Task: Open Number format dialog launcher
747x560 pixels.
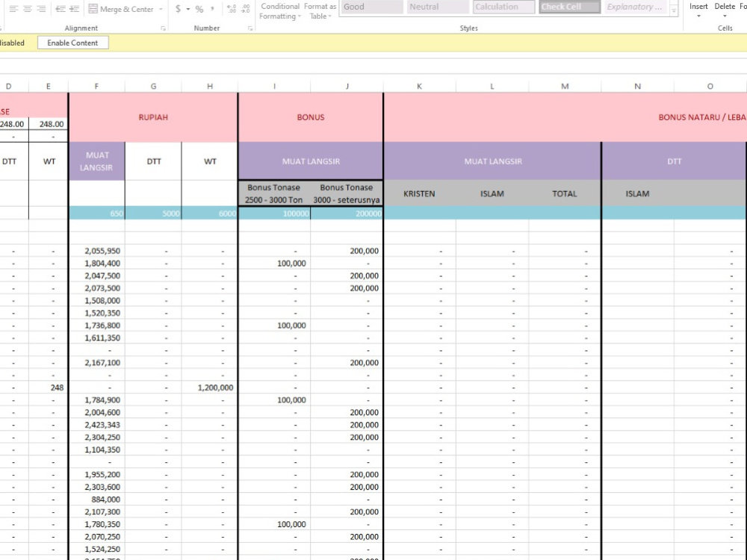Action: (x=250, y=28)
